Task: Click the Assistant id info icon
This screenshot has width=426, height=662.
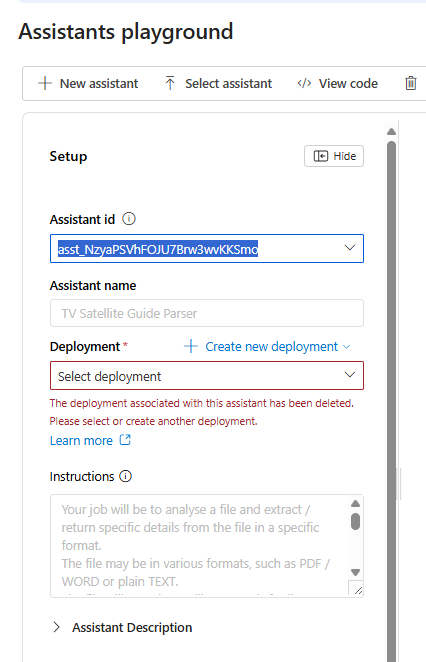Action: tap(129, 219)
